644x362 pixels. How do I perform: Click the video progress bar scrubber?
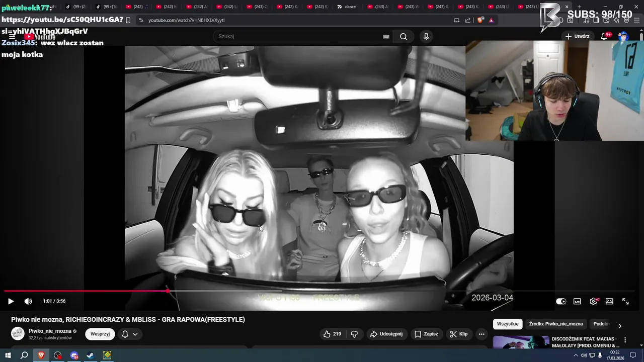[168, 291]
